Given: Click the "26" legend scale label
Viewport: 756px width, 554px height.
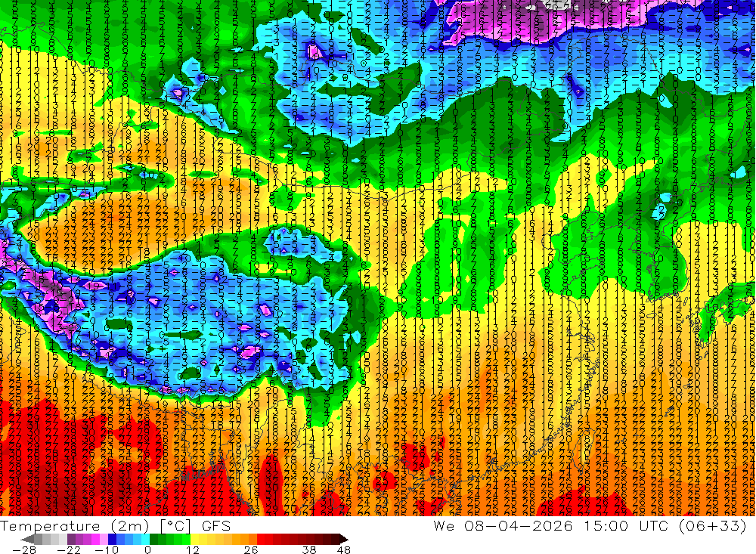Looking at the screenshot, I should [251, 550].
